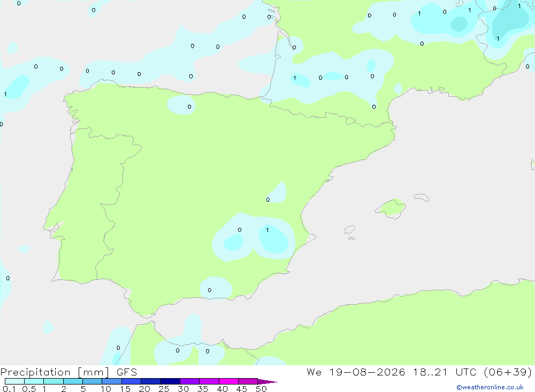The width and height of the screenshot is (535, 392).
Task: Click the 45–50 mm legend color box
Action: pyautogui.click(x=248, y=381)
